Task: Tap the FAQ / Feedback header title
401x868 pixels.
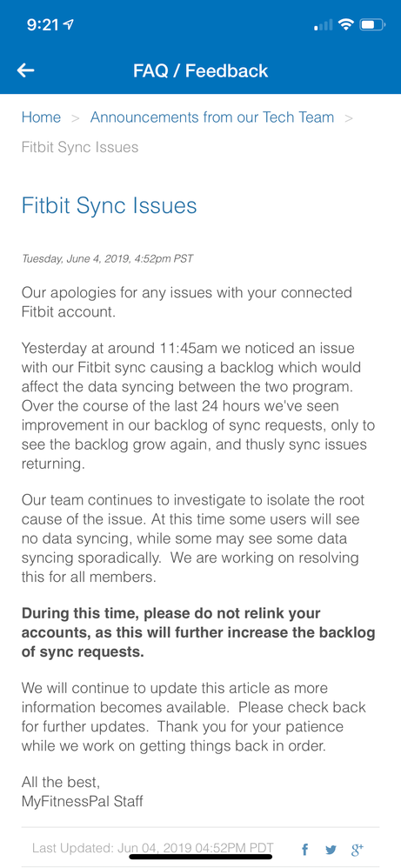Action: pos(200,70)
